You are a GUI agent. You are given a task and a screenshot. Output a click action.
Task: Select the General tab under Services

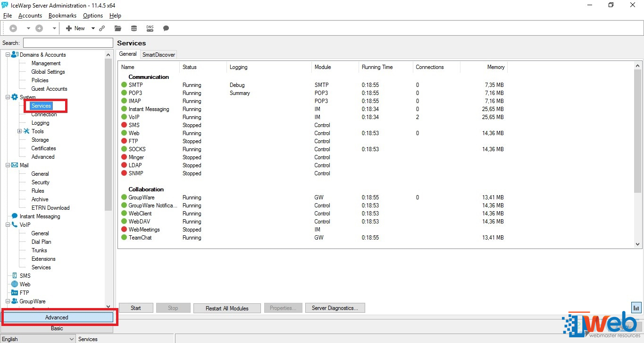coord(128,54)
